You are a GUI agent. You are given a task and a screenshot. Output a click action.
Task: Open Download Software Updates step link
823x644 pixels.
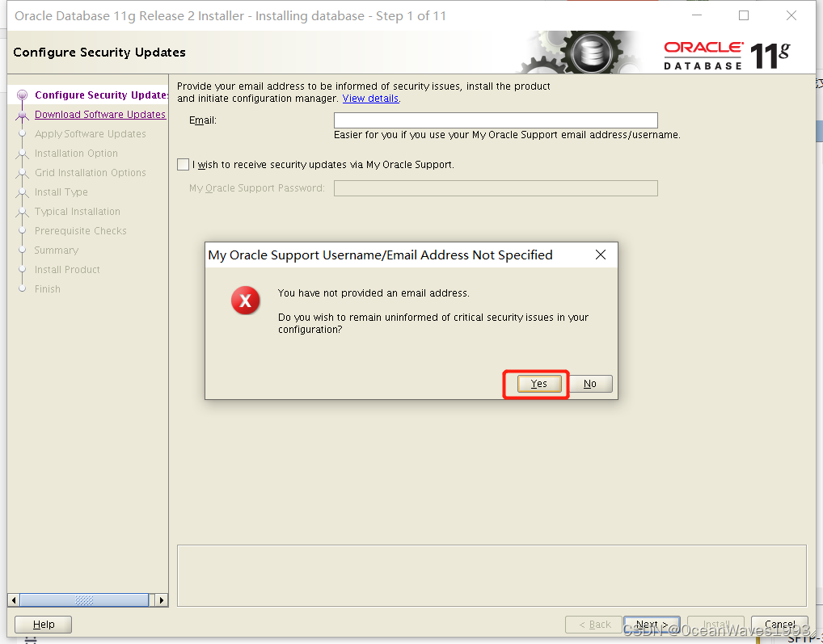pos(100,114)
